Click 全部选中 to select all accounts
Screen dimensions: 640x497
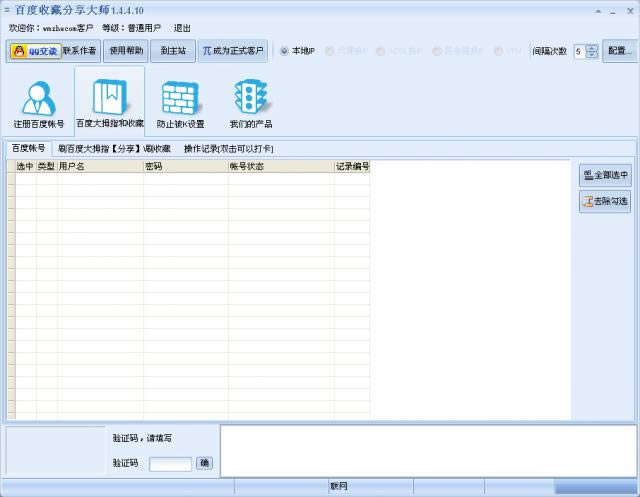[x=605, y=175]
